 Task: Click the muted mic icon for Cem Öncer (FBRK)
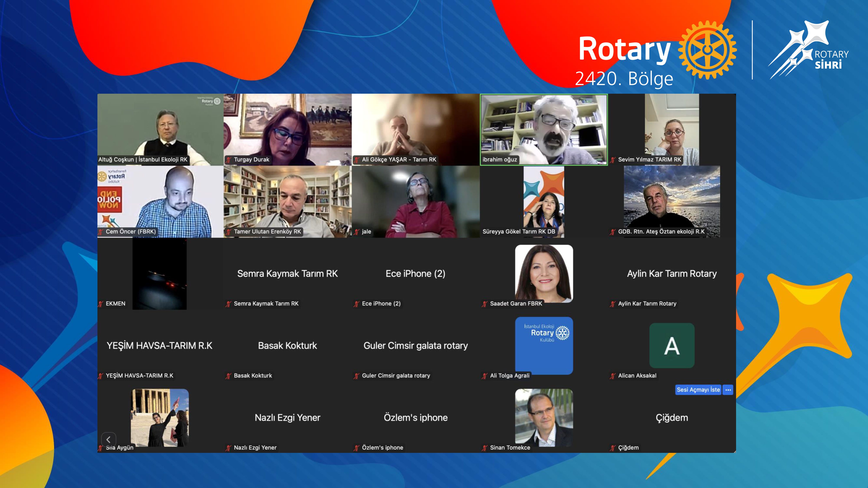click(100, 232)
